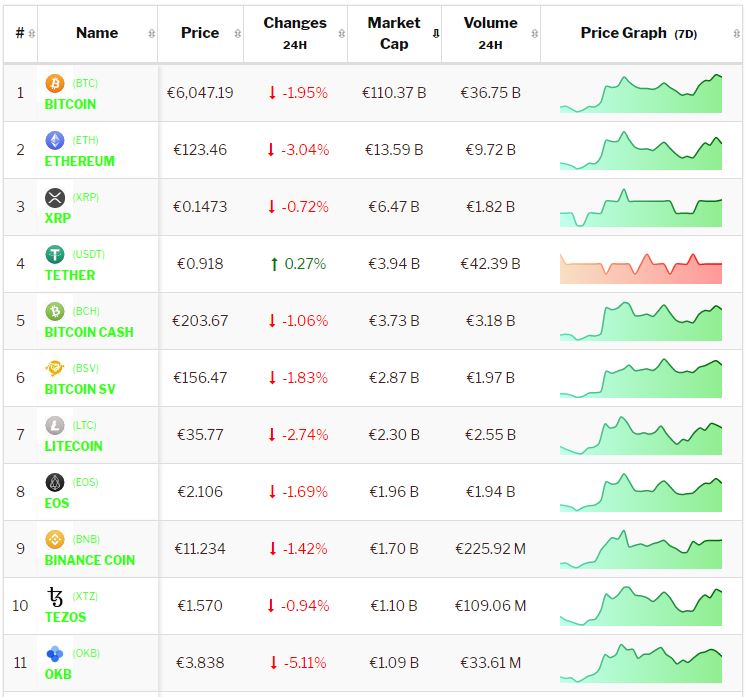Sort by Changes 24H column header
Image resolution: width=748 pixels, height=697 pixels.
click(295, 33)
